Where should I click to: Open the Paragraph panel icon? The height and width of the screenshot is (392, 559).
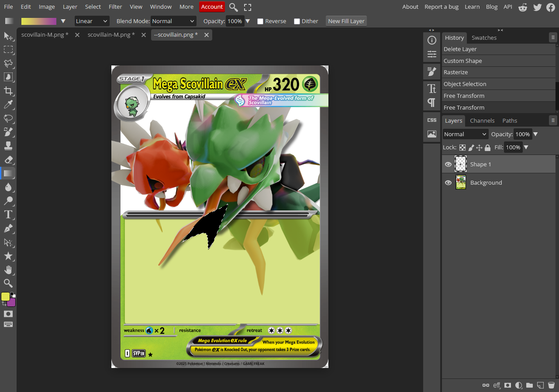pyautogui.click(x=432, y=103)
